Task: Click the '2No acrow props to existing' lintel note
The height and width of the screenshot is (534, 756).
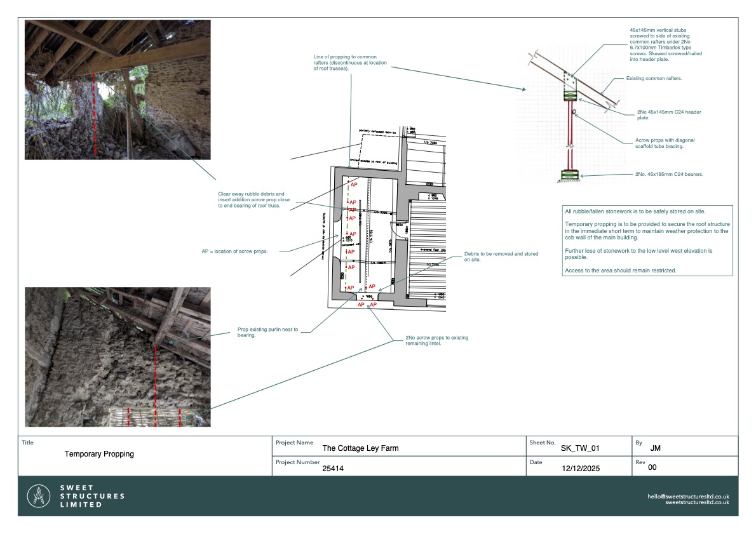Action: click(x=436, y=340)
